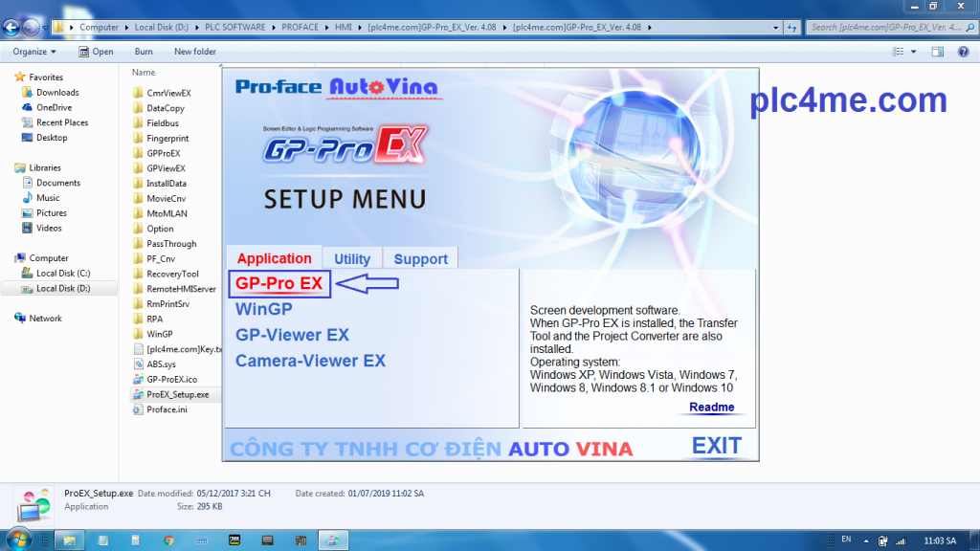Choose Camera-Viewer EX in the list

pyautogui.click(x=310, y=361)
